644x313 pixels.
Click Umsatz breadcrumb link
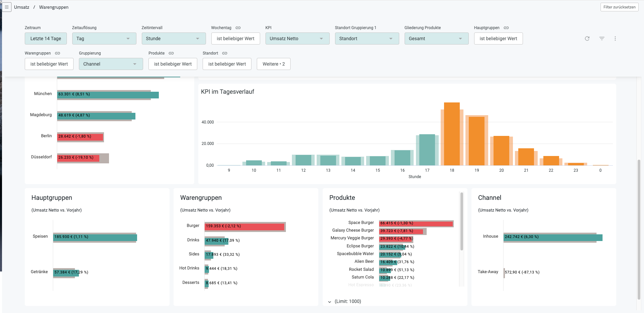pos(22,7)
